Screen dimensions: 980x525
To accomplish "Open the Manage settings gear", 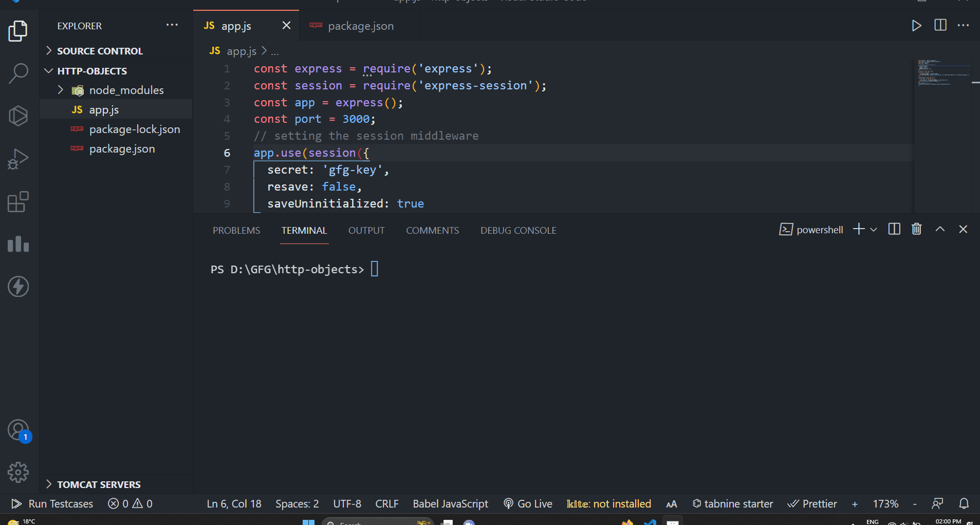I will [x=19, y=472].
